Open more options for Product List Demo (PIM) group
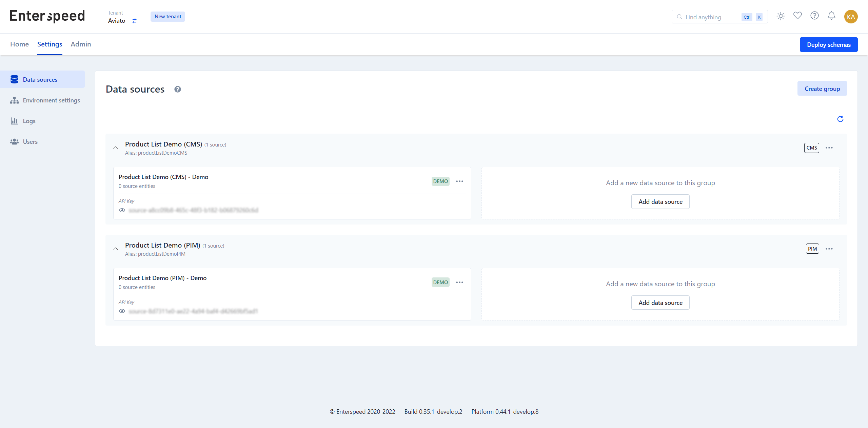Viewport: 868px width, 428px height. 829,249
